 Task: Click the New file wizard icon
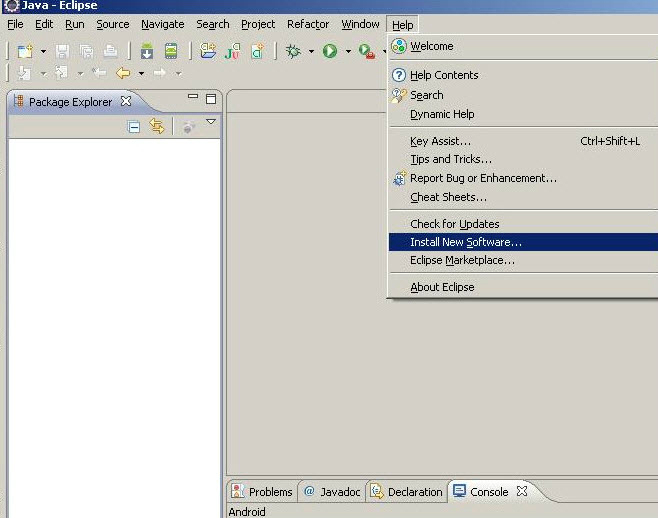(24, 51)
